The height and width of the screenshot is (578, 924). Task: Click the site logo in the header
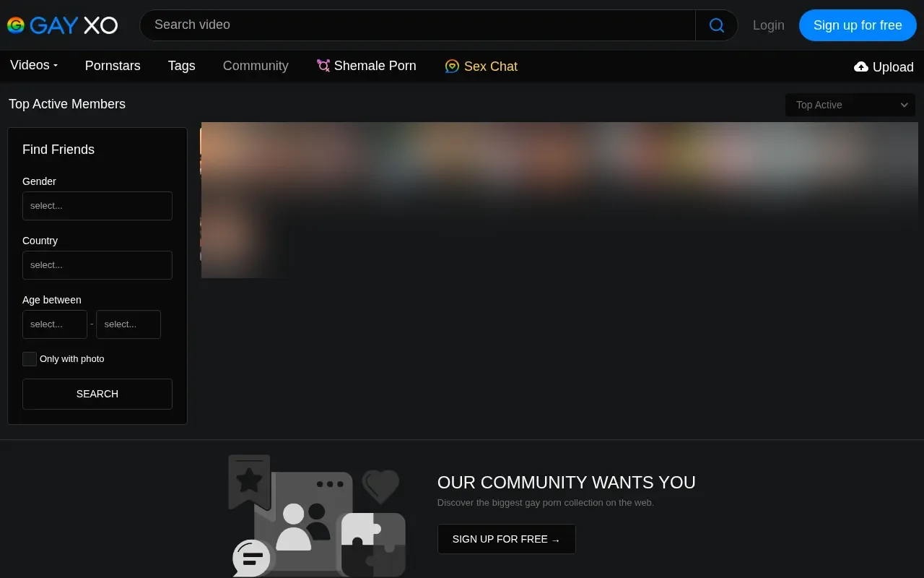pyautogui.click(x=62, y=25)
